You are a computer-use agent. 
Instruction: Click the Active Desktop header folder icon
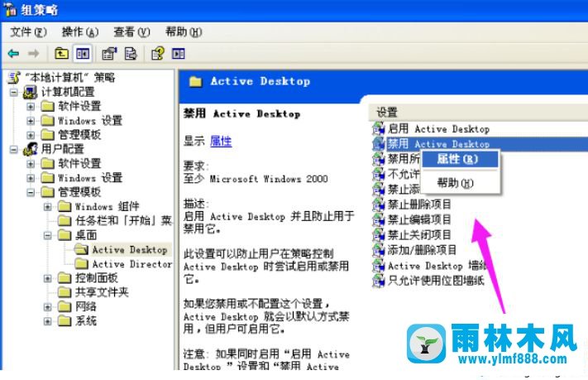tap(195, 81)
